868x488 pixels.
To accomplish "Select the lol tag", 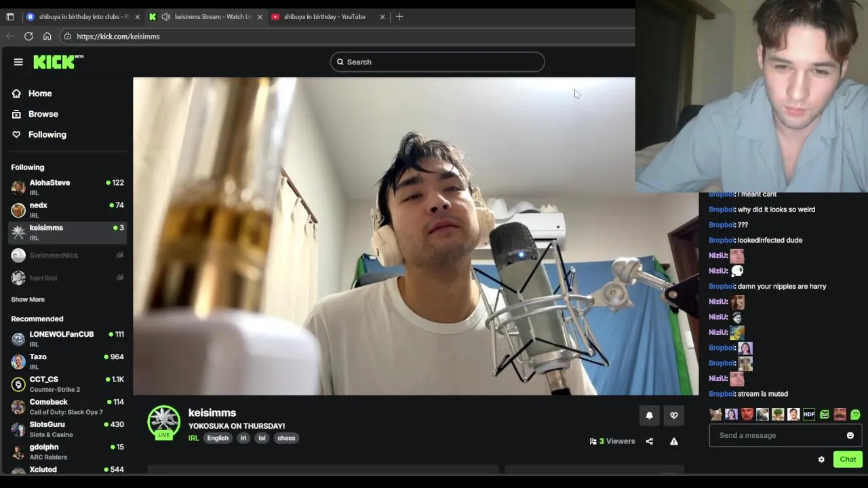I will tap(262, 438).
